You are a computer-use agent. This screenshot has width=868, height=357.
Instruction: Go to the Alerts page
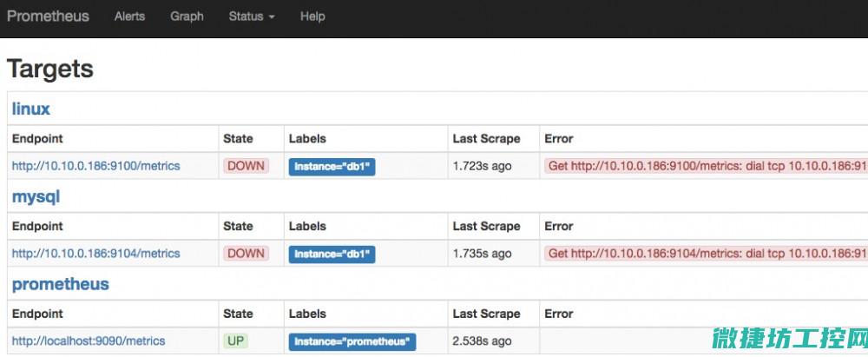pyautogui.click(x=129, y=17)
